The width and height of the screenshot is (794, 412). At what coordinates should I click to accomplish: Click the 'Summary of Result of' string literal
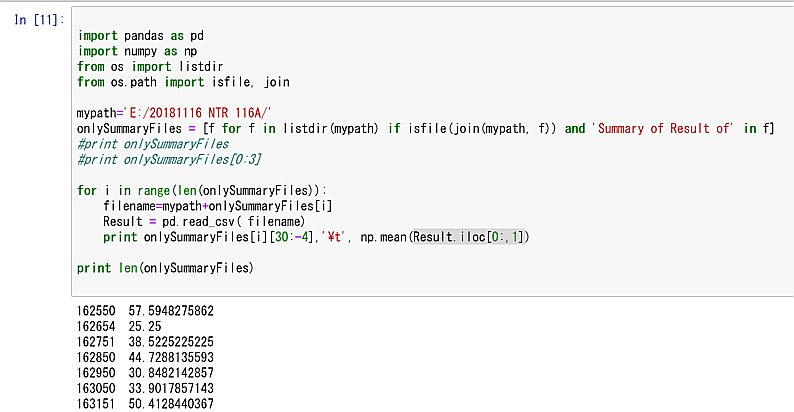pyautogui.click(x=663, y=129)
